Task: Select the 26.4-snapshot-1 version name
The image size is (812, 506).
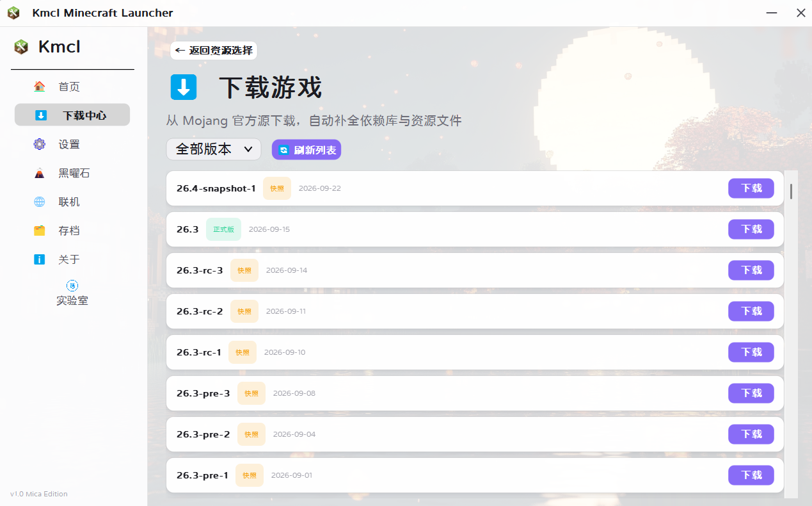Action: pyautogui.click(x=216, y=188)
